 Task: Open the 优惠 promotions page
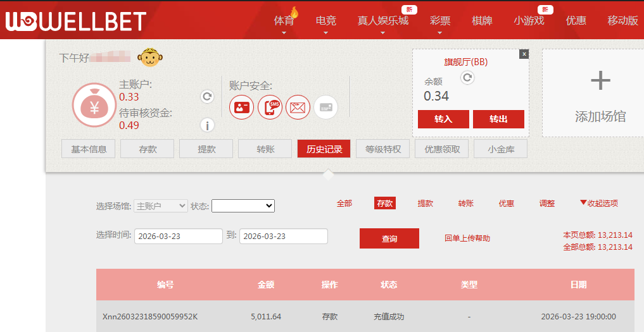coord(576,20)
